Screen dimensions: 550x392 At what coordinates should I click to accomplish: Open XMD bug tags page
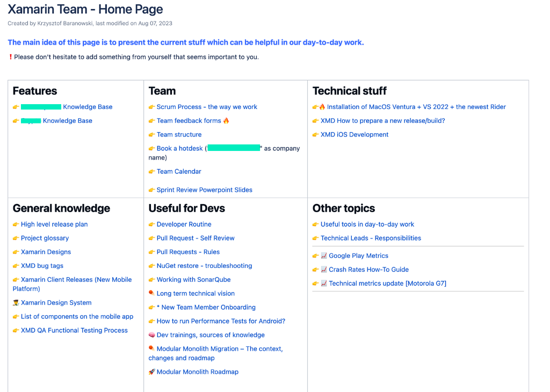42,266
